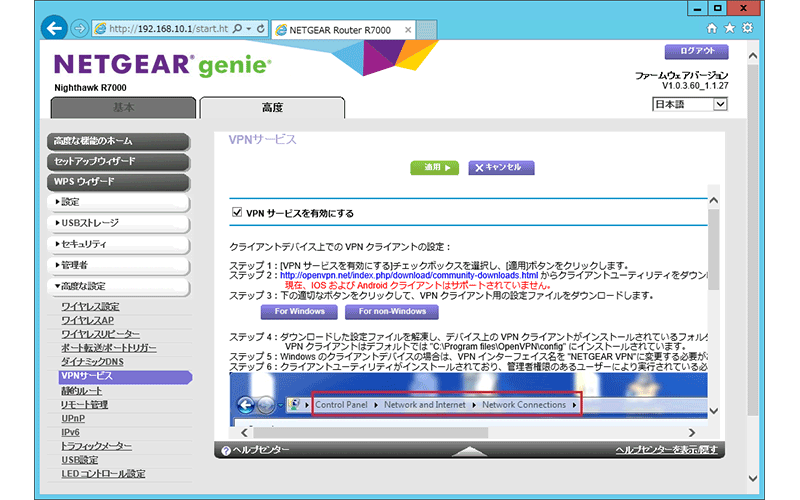Open the openvpn.net community downloads link
Viewport: 800px width, 500px height.
409,275
